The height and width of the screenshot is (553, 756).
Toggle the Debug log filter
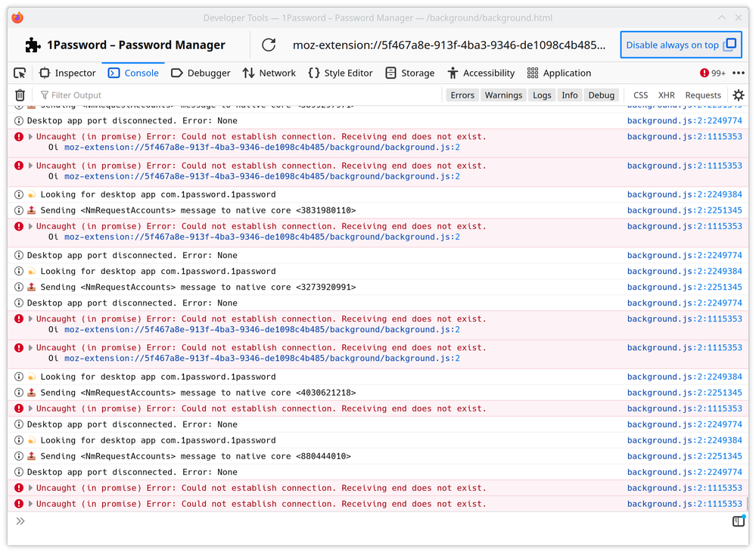[x=602, y=95]
